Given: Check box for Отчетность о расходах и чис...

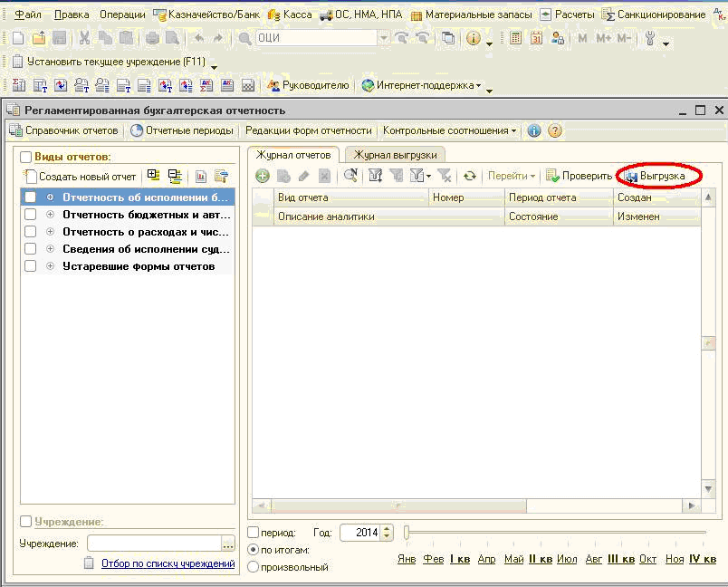Looking at the screenshot, I should (x=30, y=232).
